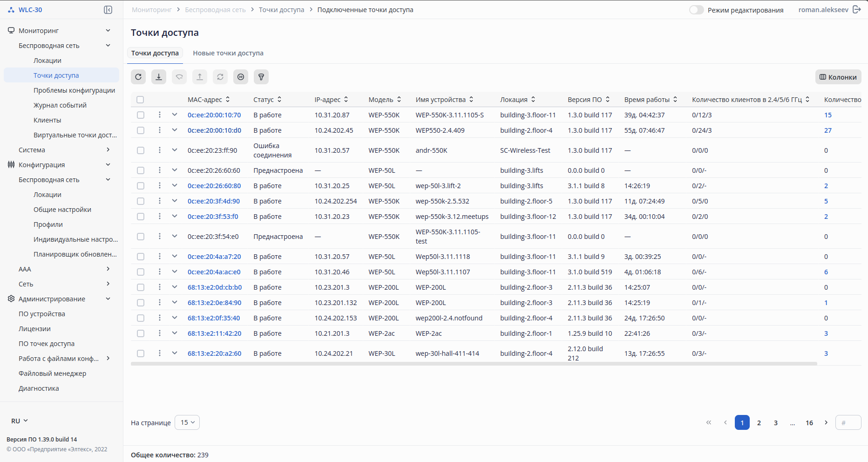Open MAC link 0c:ee:20:3f:4d:90
The image size is (868, 462).
[214, 201]
